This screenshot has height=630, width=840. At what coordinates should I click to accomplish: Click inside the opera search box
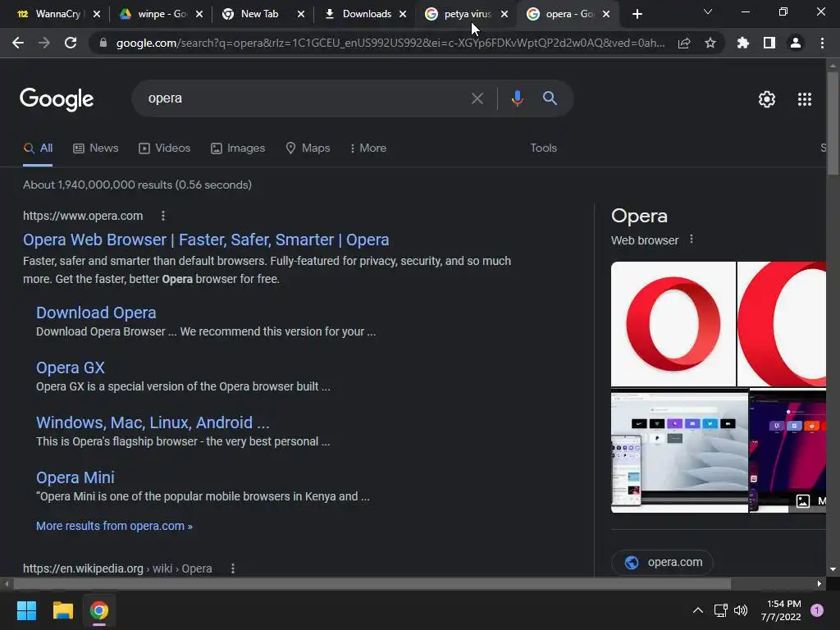point(305,98)
